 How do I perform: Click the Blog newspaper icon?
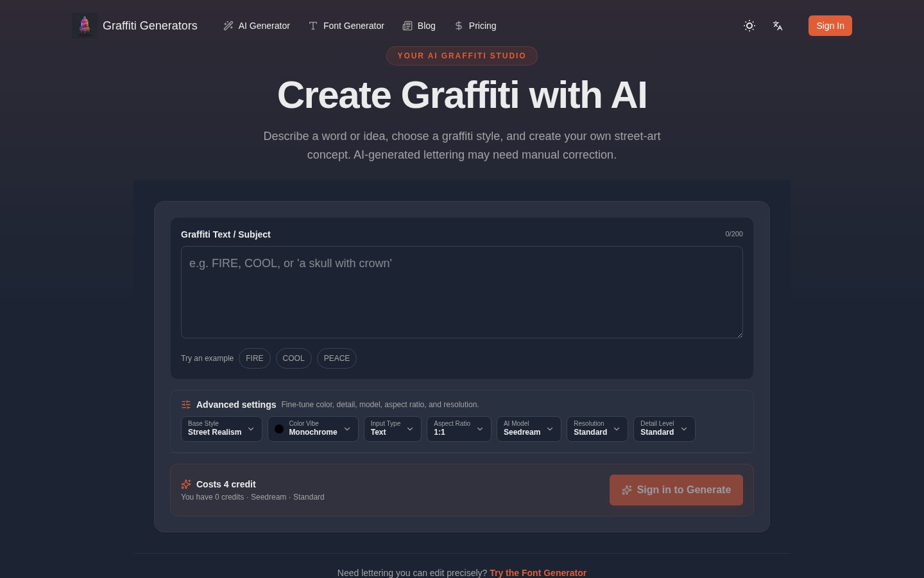(x=407, y=26)
